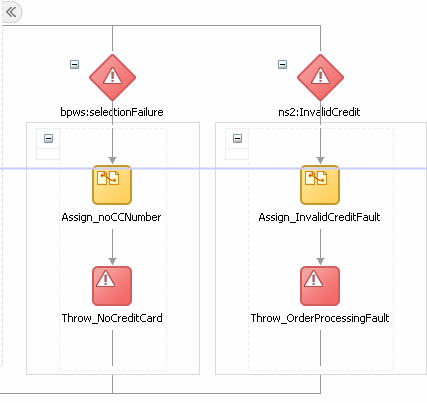Collapse the bpws:selectionFailure catch branch
The height and width of the screenshot is (403, 427).
pos(74,64)
